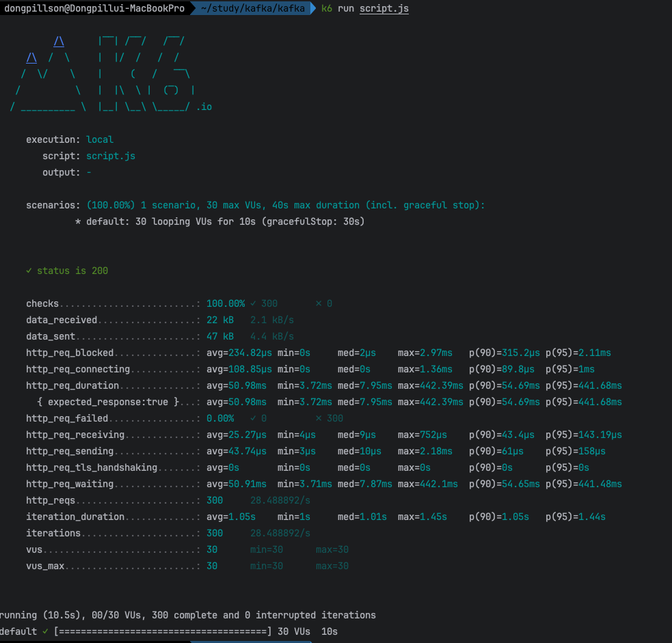Click the default progress bar

click(163, 631)
